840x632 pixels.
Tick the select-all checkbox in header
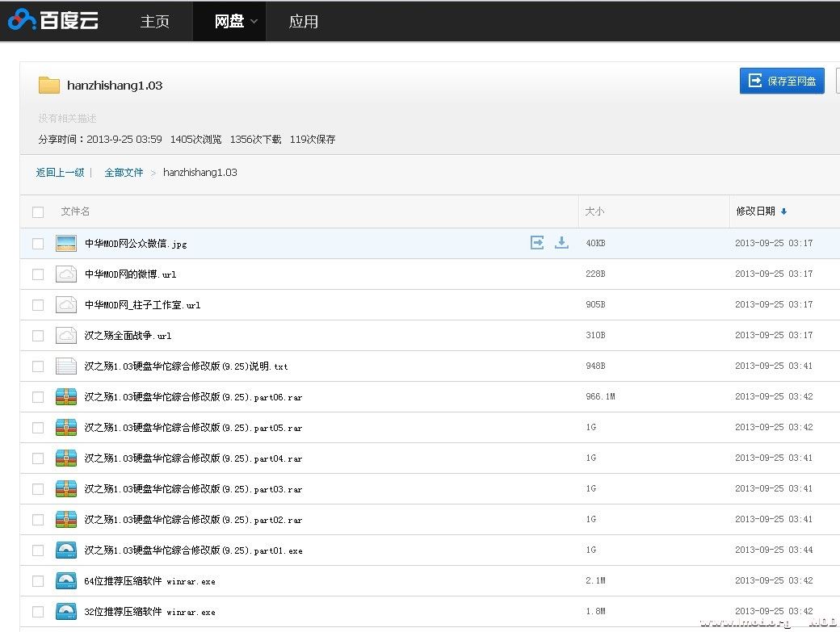pyautogui.click(x=38, y=212)
